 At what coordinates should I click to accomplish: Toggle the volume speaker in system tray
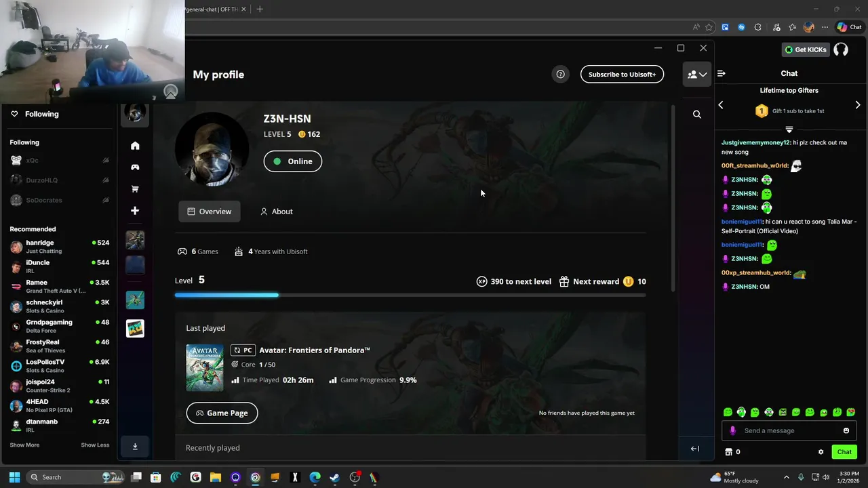826,477
